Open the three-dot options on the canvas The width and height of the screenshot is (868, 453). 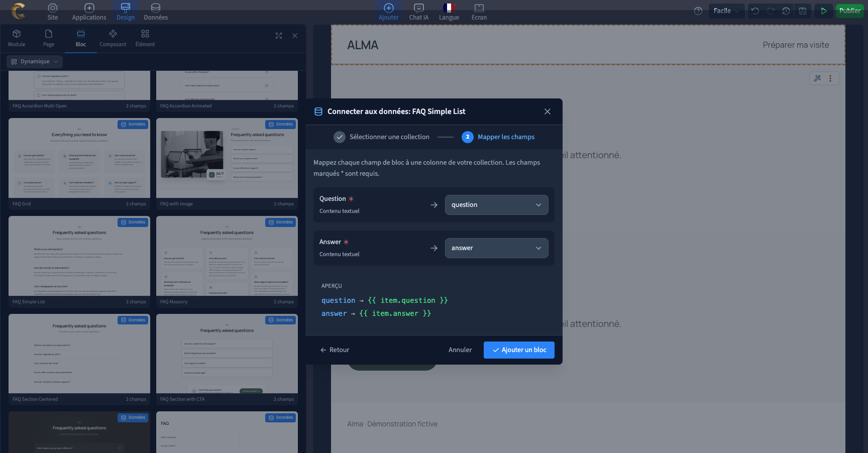pyautogui.click(x=830, y=78)
